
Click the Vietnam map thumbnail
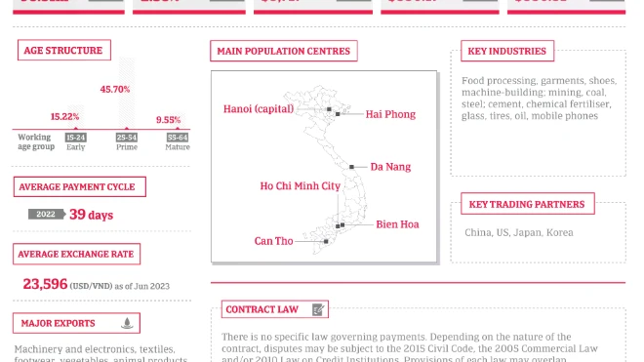pyautogui.click(x=324, y=167)
